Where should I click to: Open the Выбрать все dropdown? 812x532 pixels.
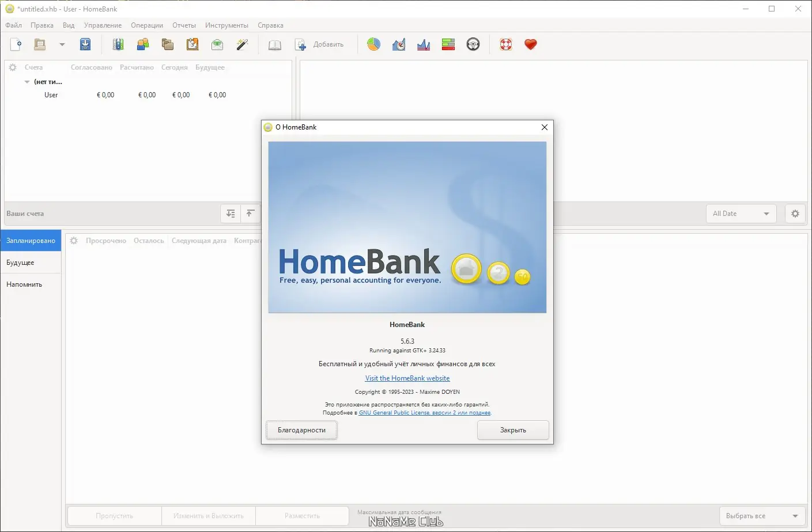coord(762,516)
